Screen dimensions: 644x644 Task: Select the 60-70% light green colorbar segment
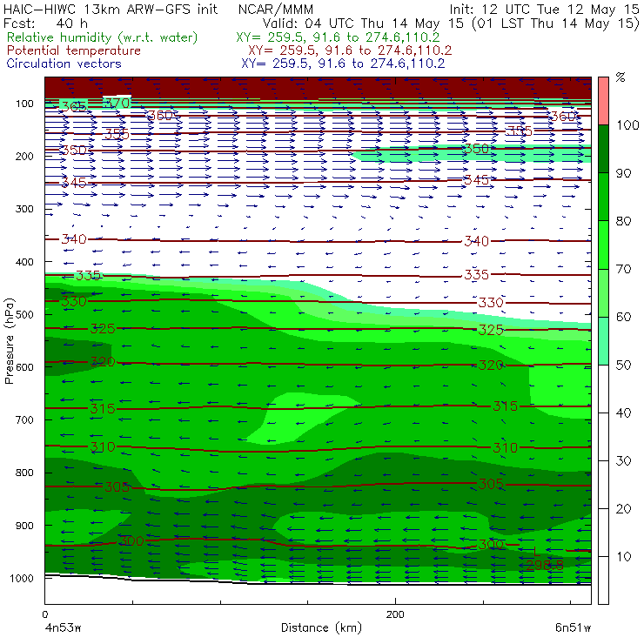[x=603, y=292]
